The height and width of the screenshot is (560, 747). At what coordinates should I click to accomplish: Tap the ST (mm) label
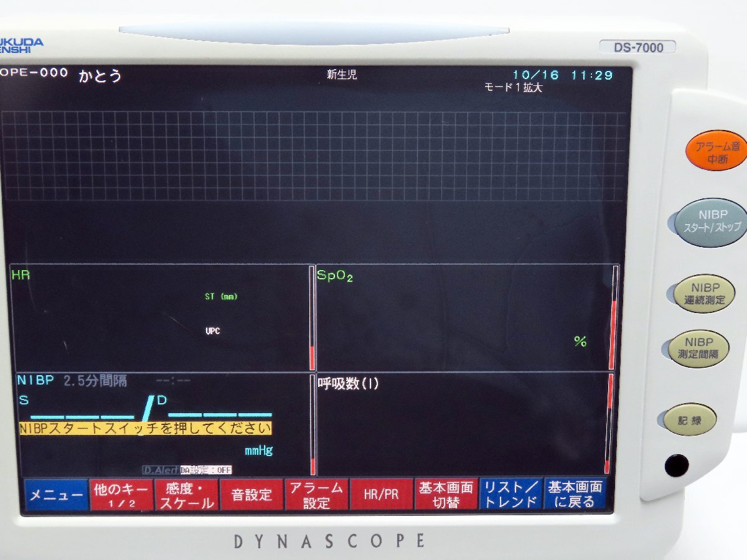221,297
